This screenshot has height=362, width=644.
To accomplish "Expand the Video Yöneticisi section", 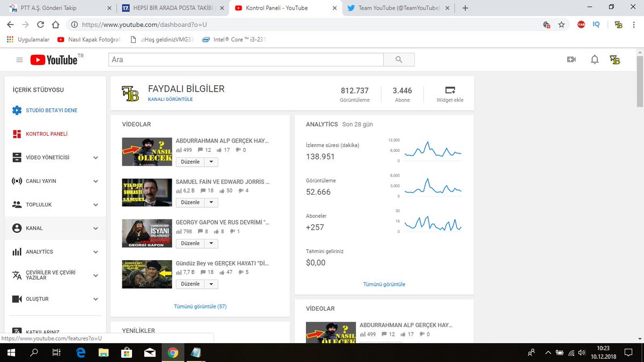I will [x=96, y=158].
